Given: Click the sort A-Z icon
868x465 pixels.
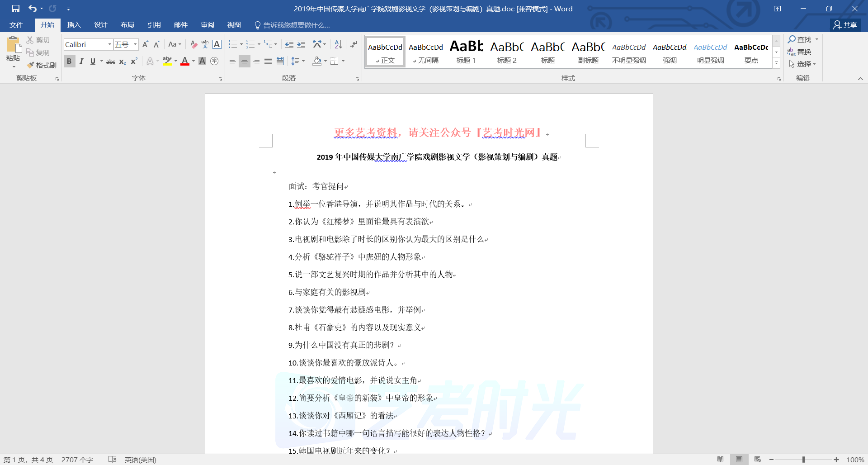Looking at the screenshot, I should 338,44.
